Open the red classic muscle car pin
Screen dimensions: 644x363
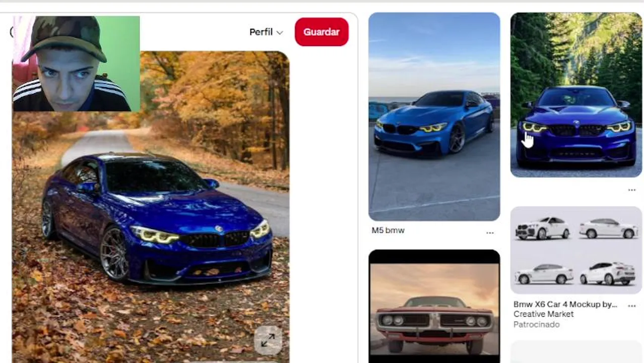(x=434, y=306)
